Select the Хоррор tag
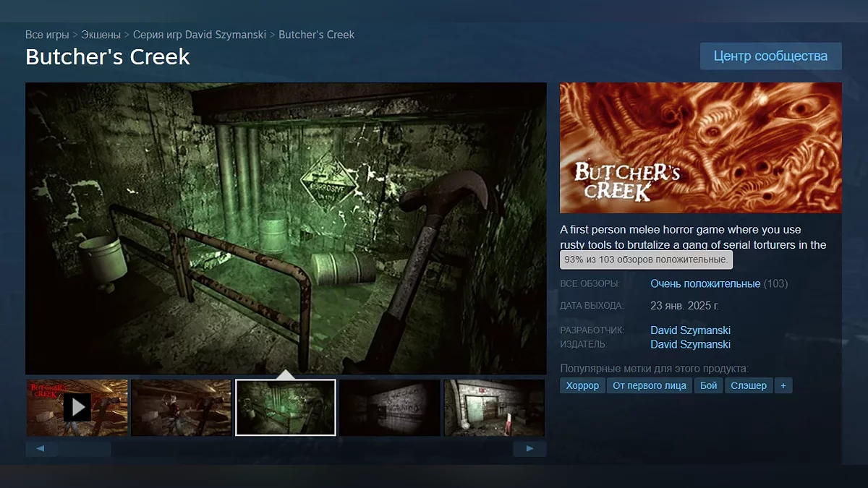The width and height of the screenshot is (868, 488). click(x=582, y=385)
